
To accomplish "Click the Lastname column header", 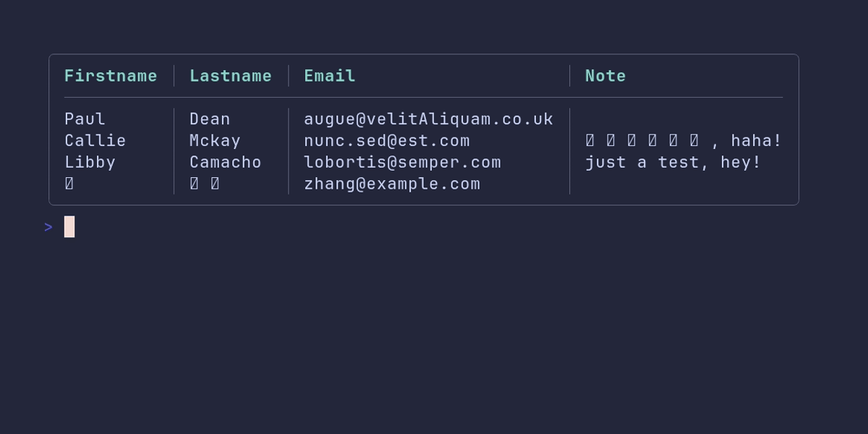I will [x=231, y=76].
